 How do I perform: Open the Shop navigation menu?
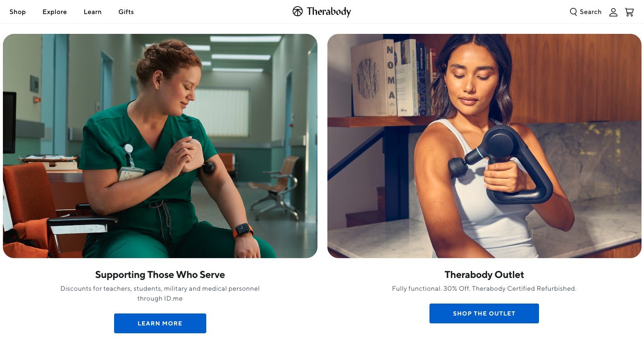click(18, 12)
